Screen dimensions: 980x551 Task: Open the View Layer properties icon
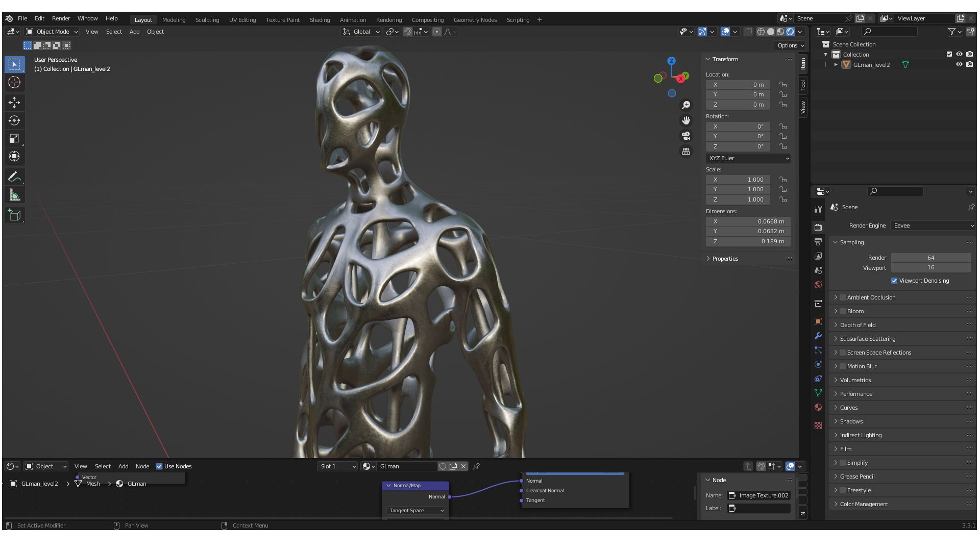pyautogui.click(x=818, y=256)
